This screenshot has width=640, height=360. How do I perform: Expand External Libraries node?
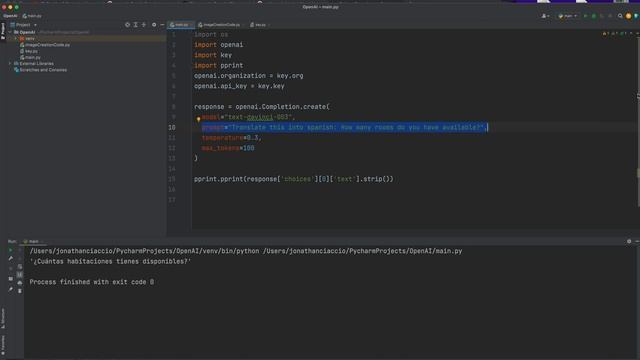(11, 64)
